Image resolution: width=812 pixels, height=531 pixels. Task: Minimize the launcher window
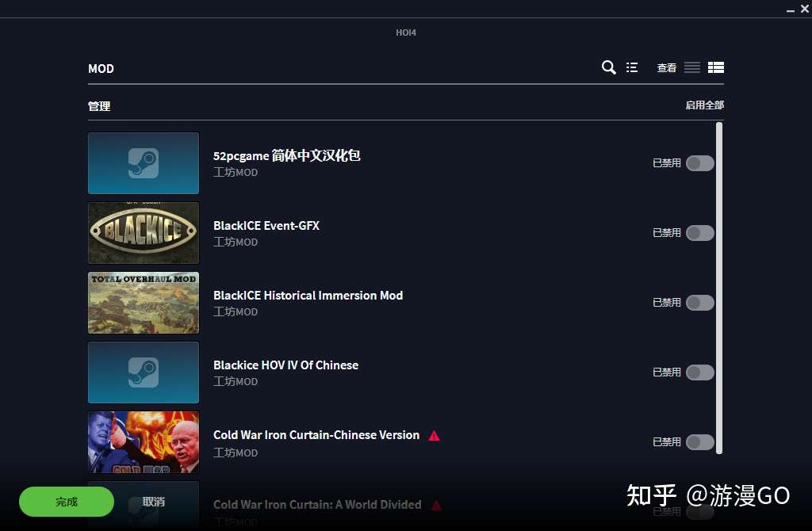791,10
